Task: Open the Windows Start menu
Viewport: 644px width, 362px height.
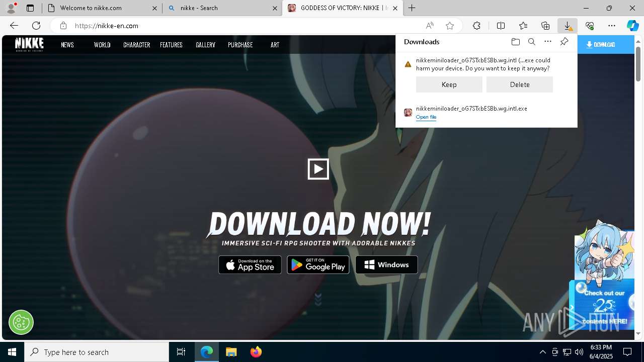Action: [12, 352]
